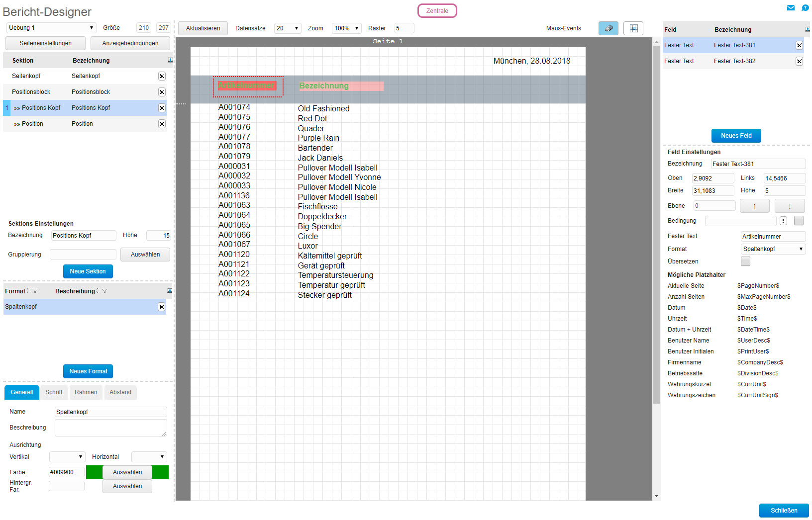The image size is (812, 520).
Task: Select the Fester Text-382 field row
Action: click(733, 61)
